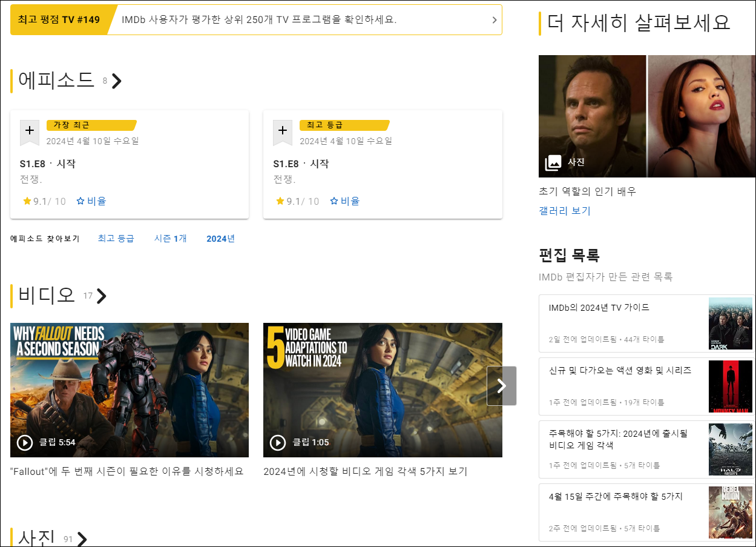
Task: Click the Dark poster thumbnail
Action: coord(731,323)
